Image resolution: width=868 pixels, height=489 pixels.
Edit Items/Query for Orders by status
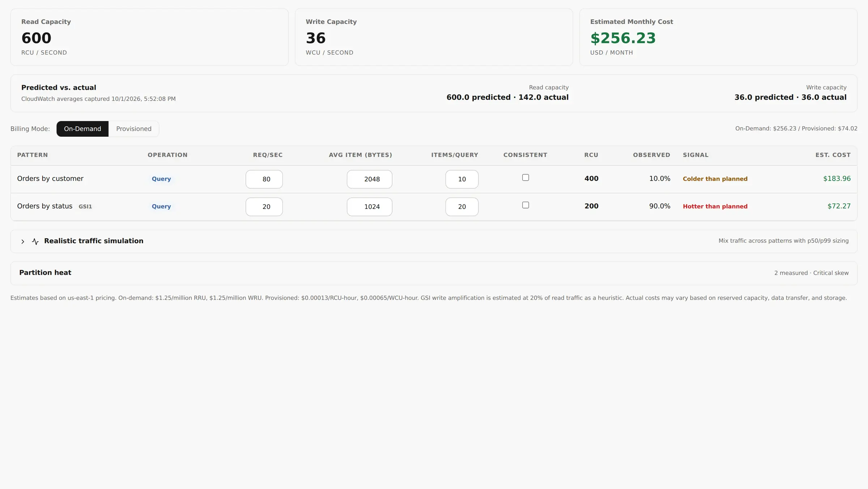[462, 207]
